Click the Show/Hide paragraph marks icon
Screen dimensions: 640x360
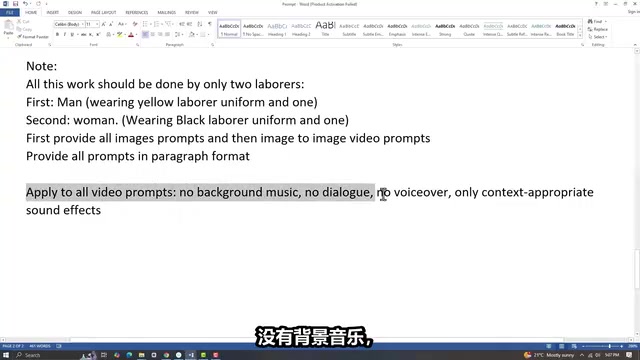pyautogui.click(x=210, y=24)
